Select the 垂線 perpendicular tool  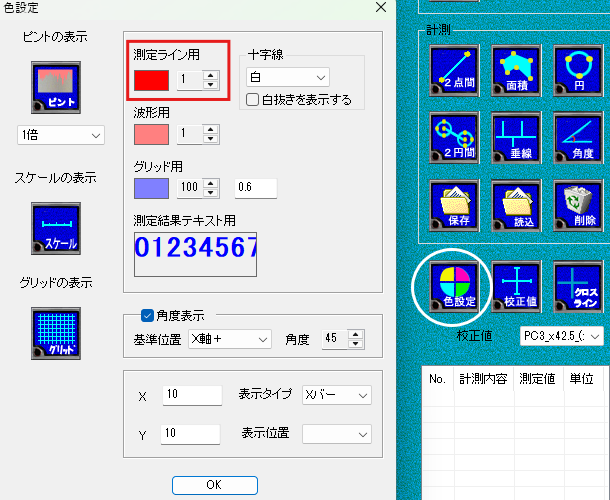516,138
